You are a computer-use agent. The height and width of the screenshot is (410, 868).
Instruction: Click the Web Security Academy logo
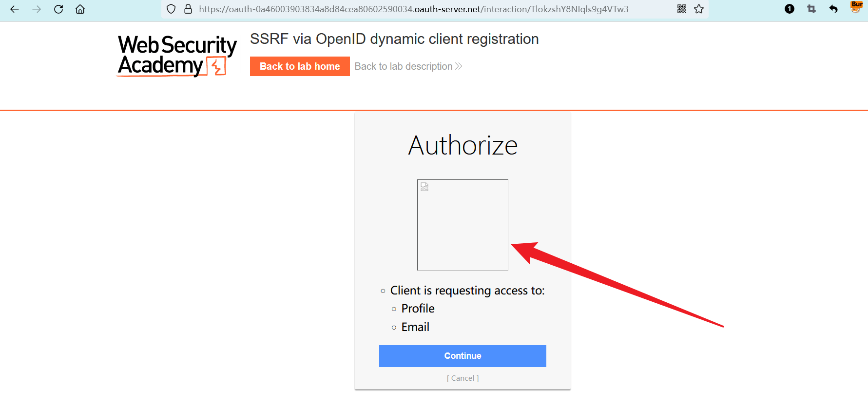[x=177, y=56]
